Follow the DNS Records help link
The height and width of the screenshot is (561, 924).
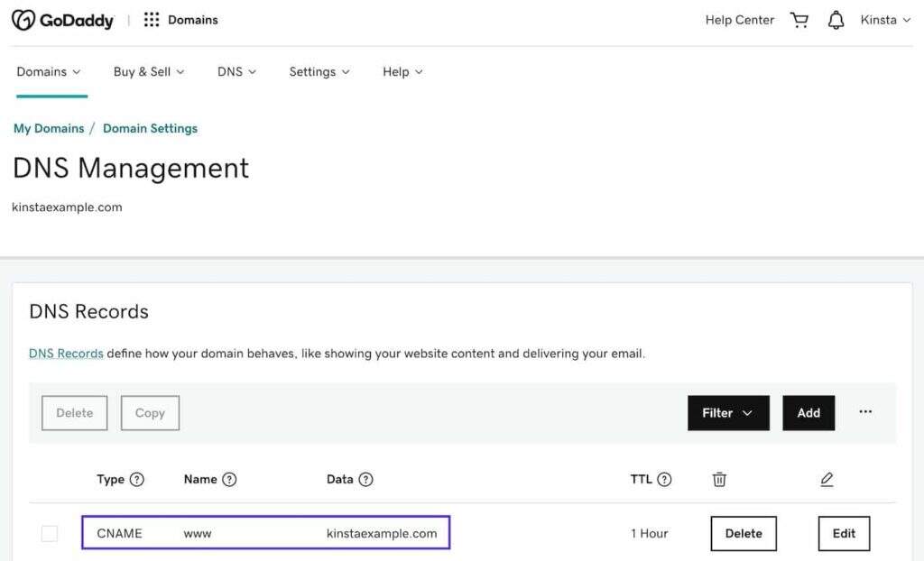point(66,354)
